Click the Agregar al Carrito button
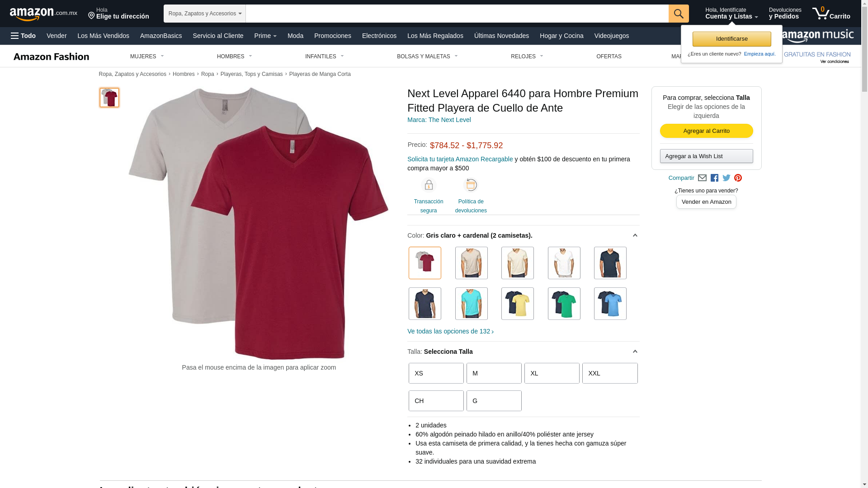Screen dimensions: 868x488 [707, 131]
